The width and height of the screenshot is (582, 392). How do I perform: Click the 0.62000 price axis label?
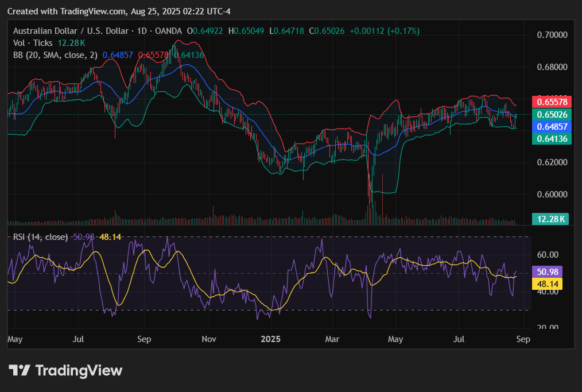pyautogui.click(x=552, y=162)
